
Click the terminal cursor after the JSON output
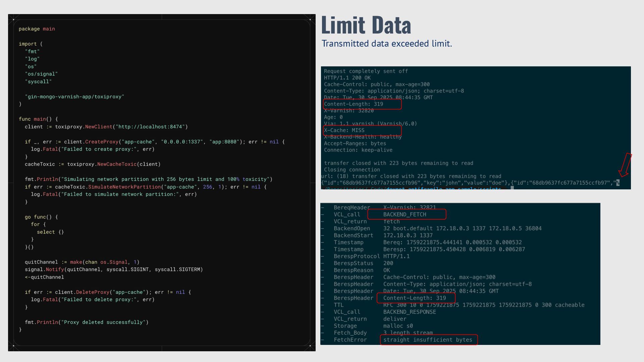point(618,183)
